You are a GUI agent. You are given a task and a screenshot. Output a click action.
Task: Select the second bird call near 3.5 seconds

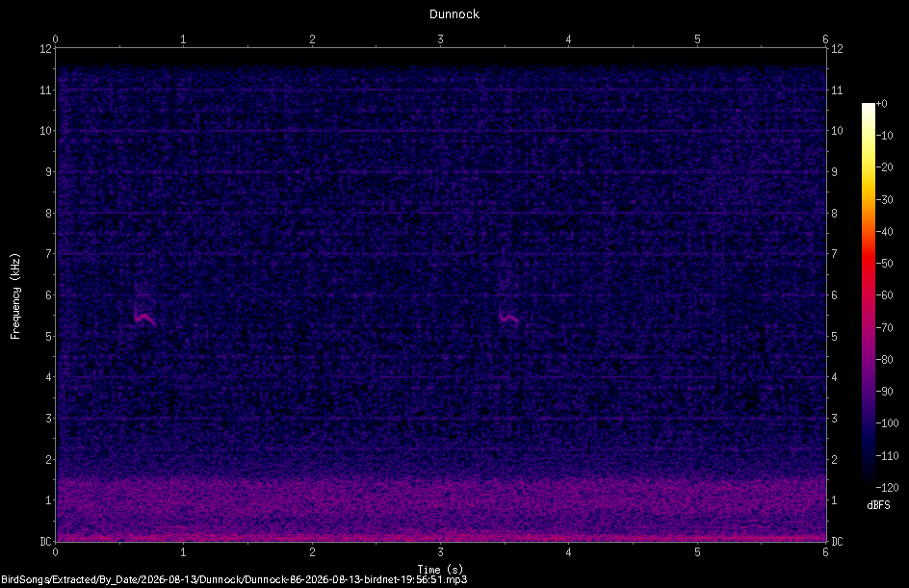coord(508,317)
